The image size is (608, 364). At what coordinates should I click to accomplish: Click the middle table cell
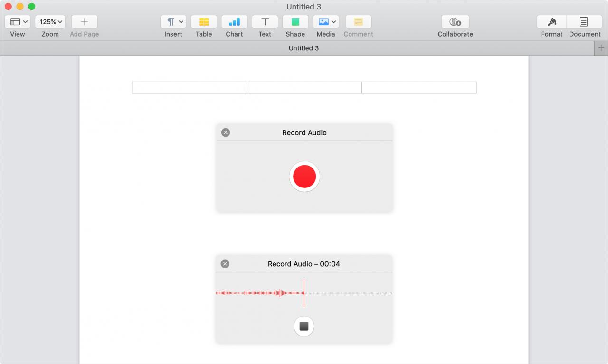coord(304,88)
